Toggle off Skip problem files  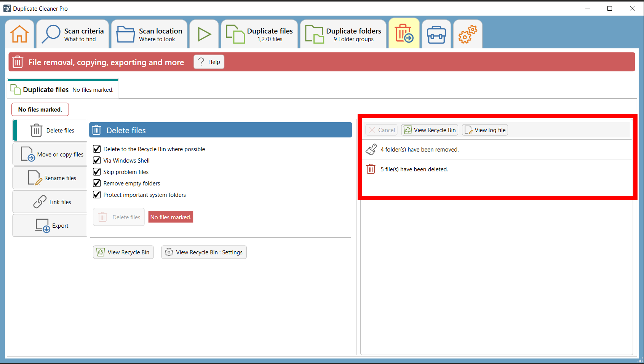click(97, 172)
